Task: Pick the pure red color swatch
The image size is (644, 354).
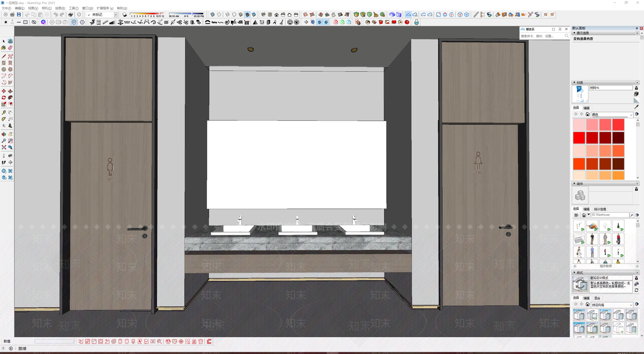Action: 579,138
